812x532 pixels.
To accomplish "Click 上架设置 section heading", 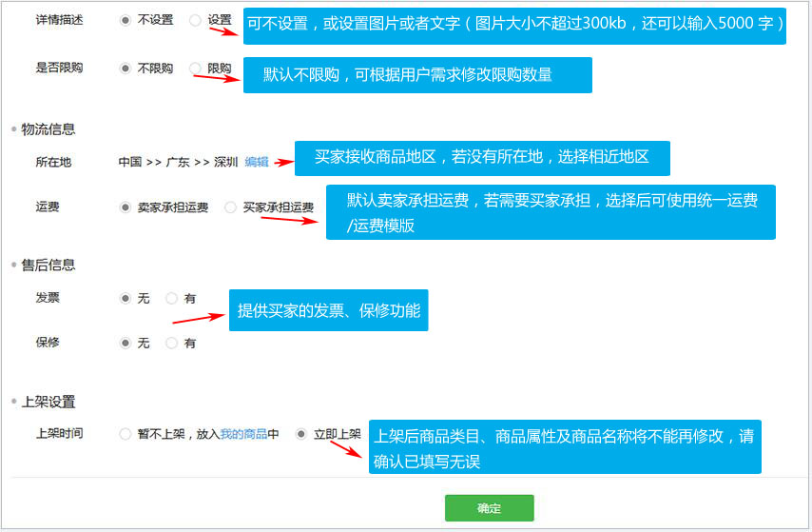I will [48, 402].
